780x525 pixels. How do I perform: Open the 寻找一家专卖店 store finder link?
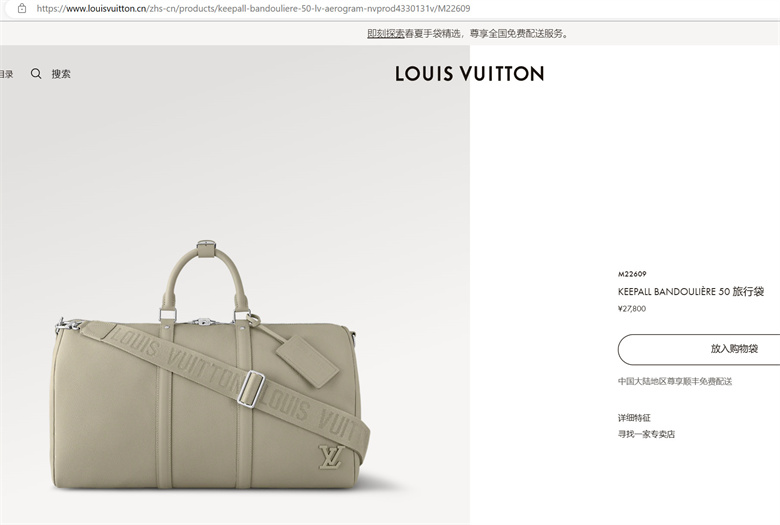point(646,434)
